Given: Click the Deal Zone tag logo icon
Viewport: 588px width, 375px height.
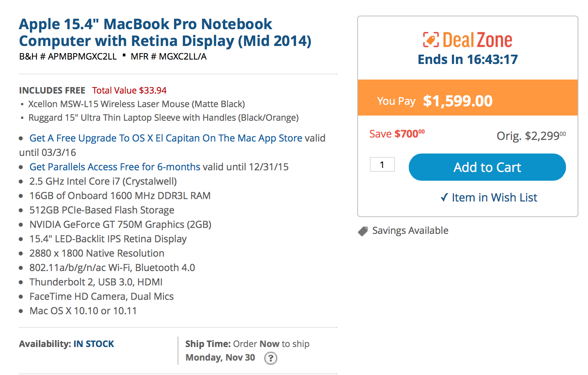Looking at the screenshot, I should pos(431,40).
